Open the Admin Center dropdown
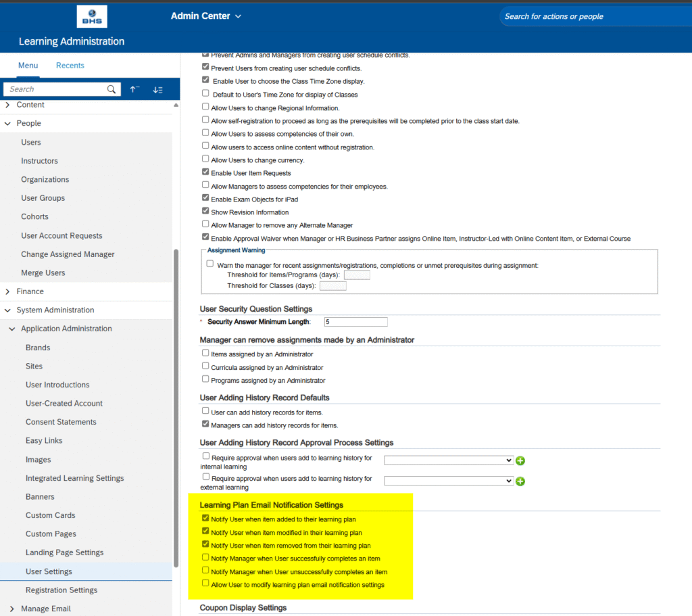Viewport: 692px width, 616px height. point(206,16)
